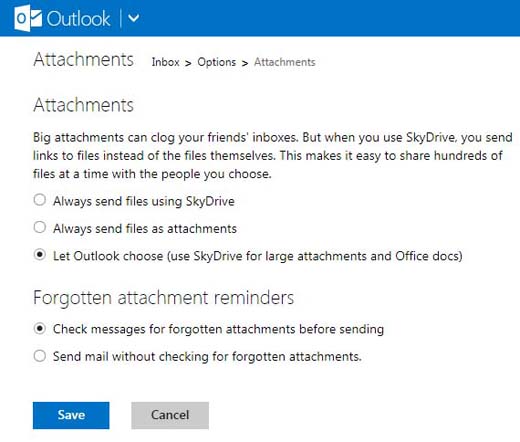Image resolution: width=520 pixels, height=442 pixels.
Task: Select Always send files using SkyDrive
Action: pyautogui.click(x=40, y=200)
